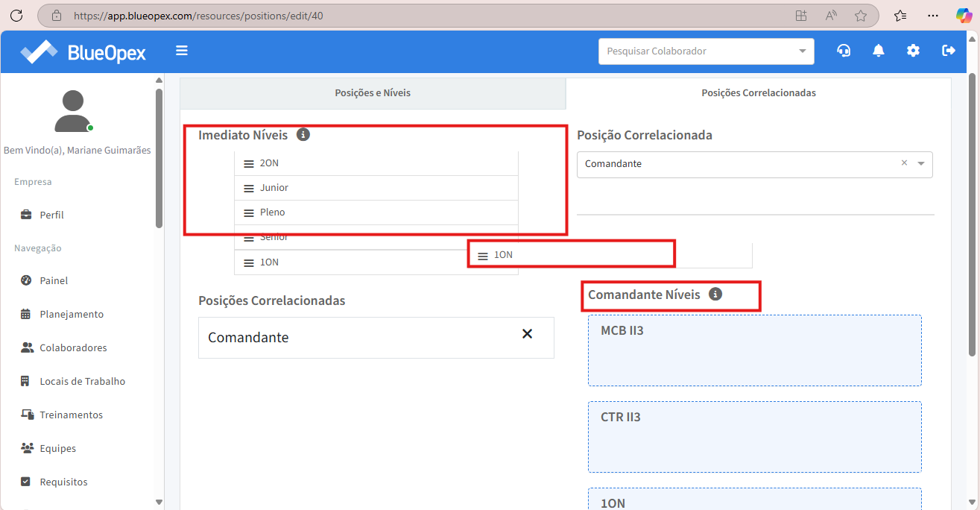Select the CTR II3 level box

tap(755, 436)
